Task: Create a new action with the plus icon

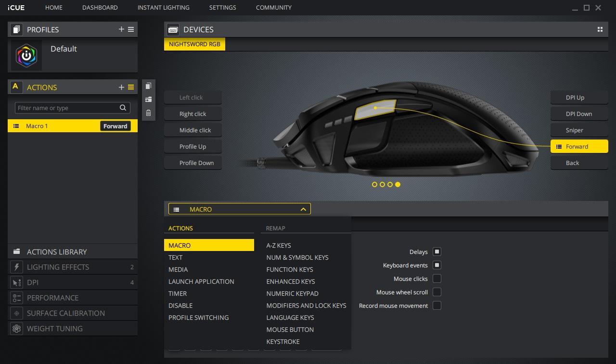Action: click(121, 88)
